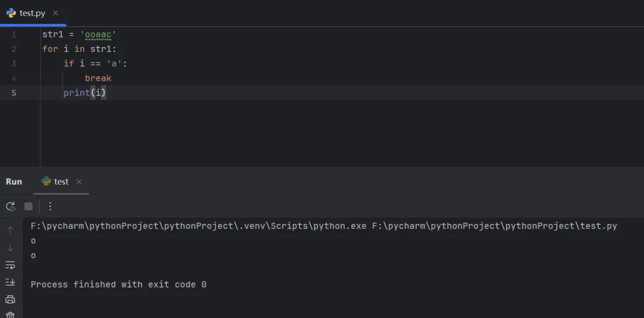Click the break keyword on line 4
The width and height of the screenshot is (644, 318).
98,78
